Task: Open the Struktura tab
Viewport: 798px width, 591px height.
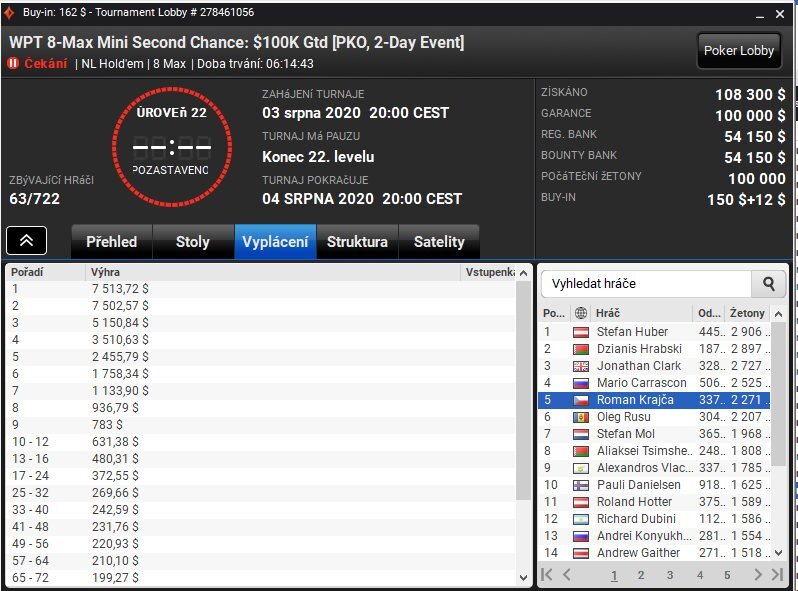Action: (357, 242)
